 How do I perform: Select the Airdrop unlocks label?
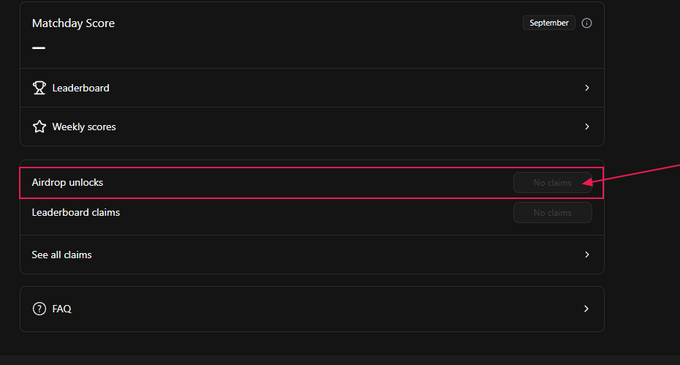pyautogui.click(x=67, y=182)
